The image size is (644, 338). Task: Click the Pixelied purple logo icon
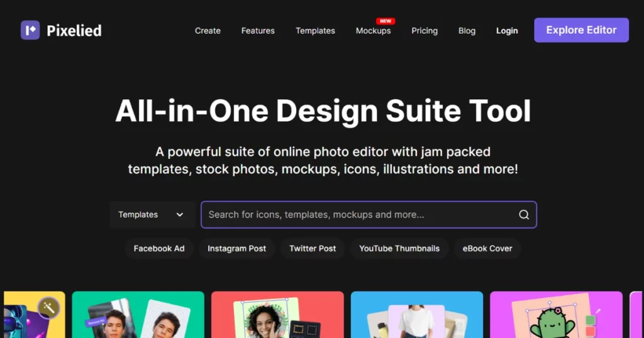pos(30,30)
